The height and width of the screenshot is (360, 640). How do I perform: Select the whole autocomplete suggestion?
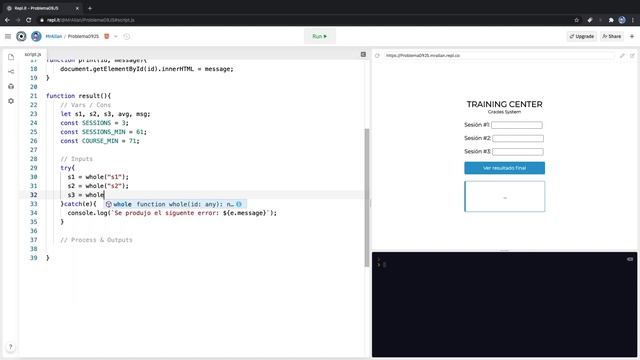[174, 204]
